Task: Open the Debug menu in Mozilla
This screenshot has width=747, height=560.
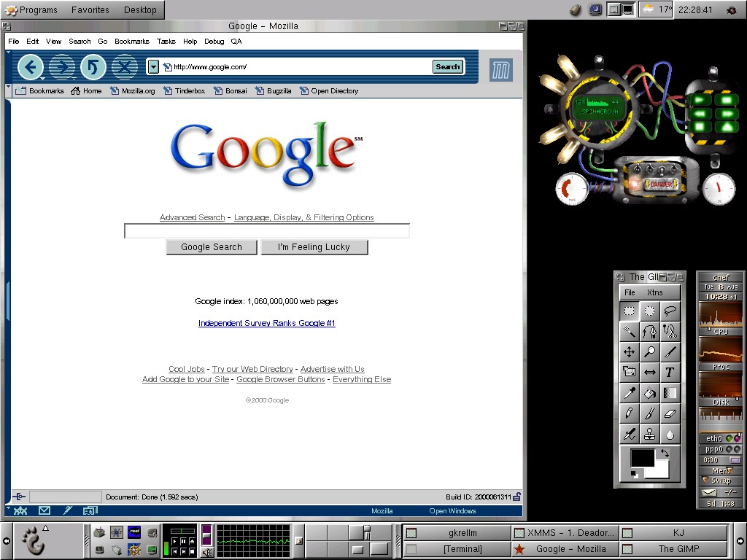Action: (214, 42)
